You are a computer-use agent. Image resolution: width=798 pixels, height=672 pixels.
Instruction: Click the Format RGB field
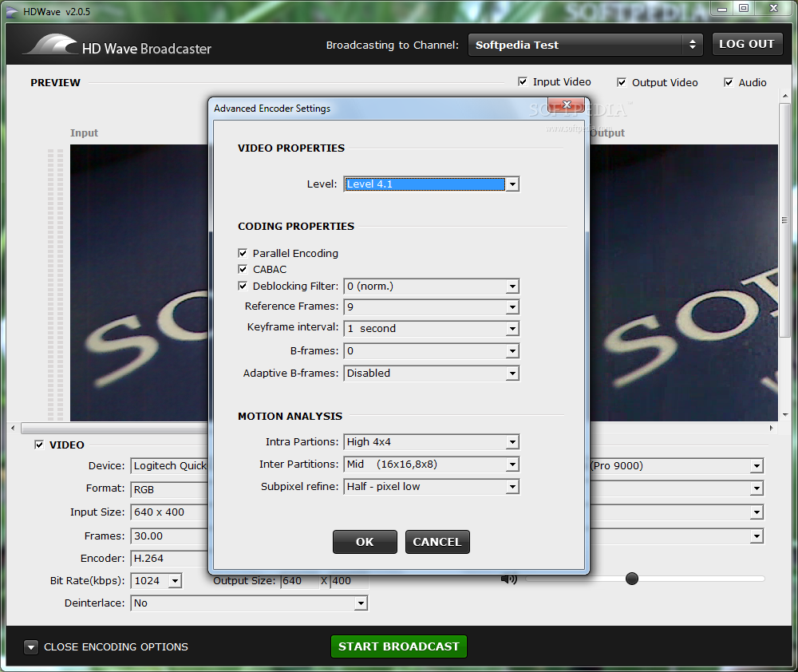169,489
